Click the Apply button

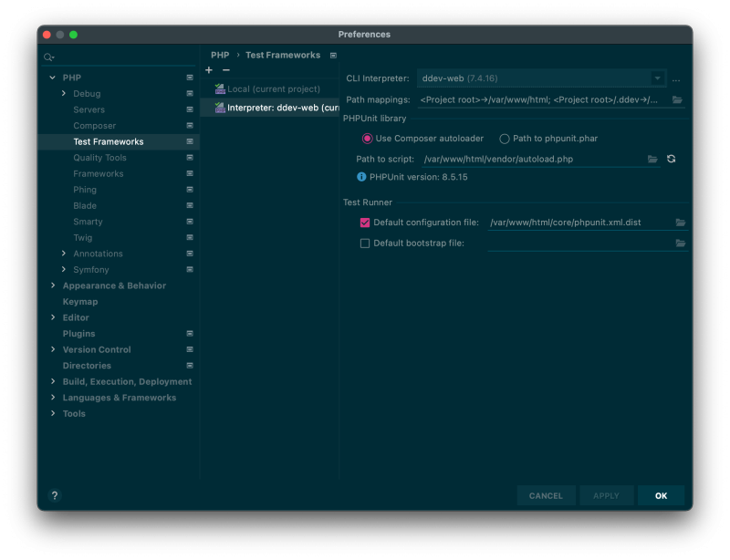(x=606, y=496)
